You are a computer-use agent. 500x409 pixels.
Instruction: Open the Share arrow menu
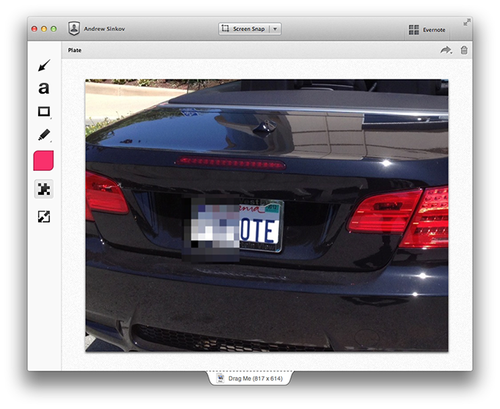pos(446,50)
